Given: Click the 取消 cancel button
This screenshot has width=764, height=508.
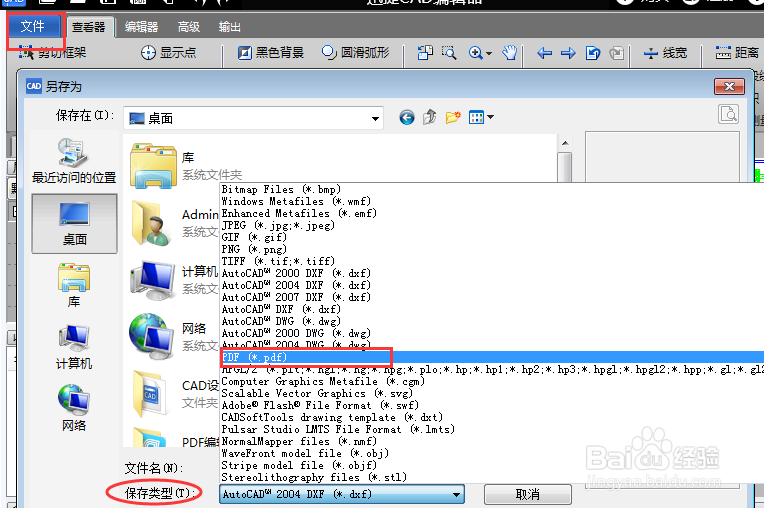Looking at the screenshot, I should (528, 495).
